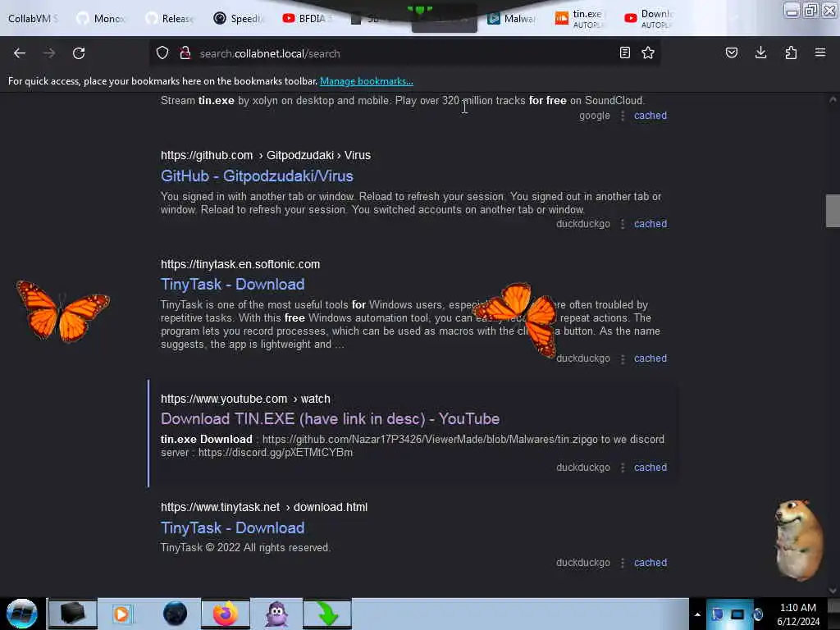This screenshot has height=630, width=840.
Task: Switch to the Releases tab
Action: (171, 19)
